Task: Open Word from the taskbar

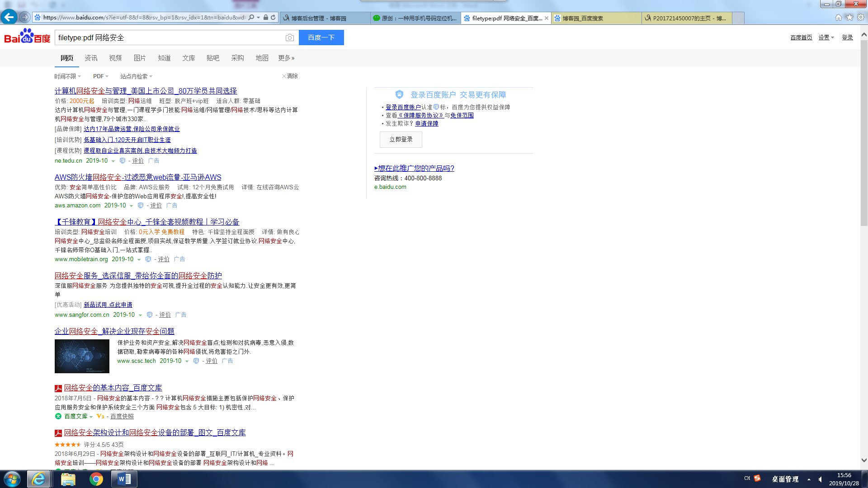Action: [124, 479]
